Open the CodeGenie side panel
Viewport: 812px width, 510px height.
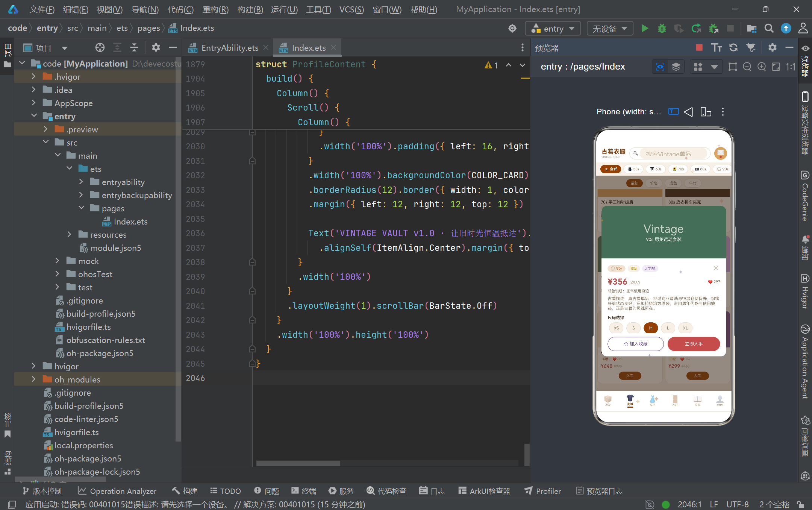pos(805,196)
